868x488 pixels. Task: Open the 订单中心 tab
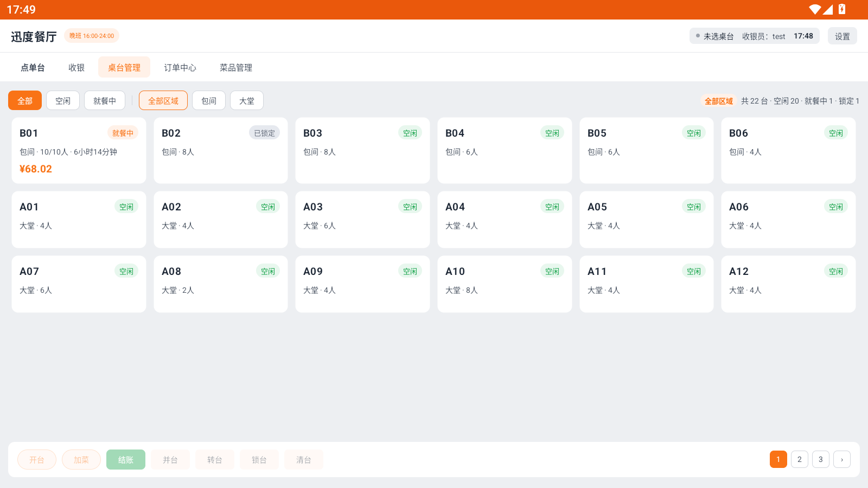click(x=180, y=68)
